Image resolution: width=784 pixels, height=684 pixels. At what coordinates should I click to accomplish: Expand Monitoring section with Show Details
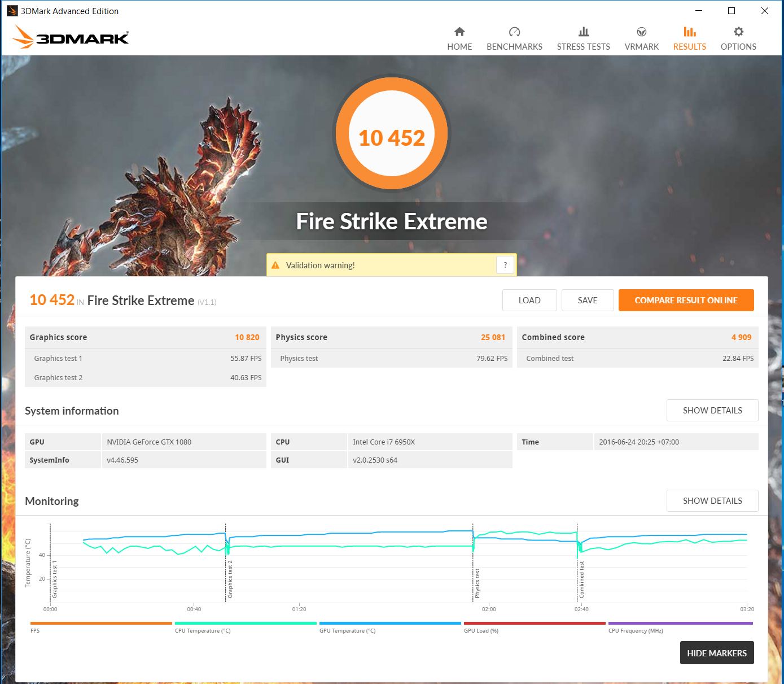click(x=712, y=501)
